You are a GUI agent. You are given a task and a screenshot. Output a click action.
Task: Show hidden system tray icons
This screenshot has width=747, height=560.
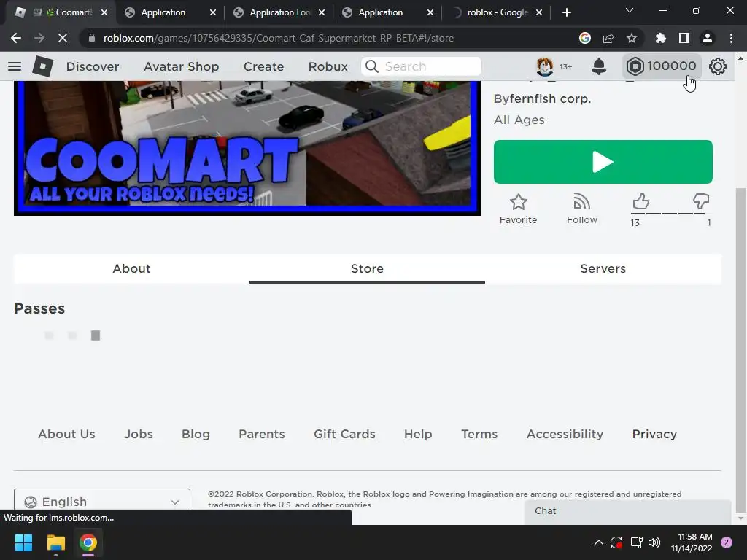[x=599, y=542]
